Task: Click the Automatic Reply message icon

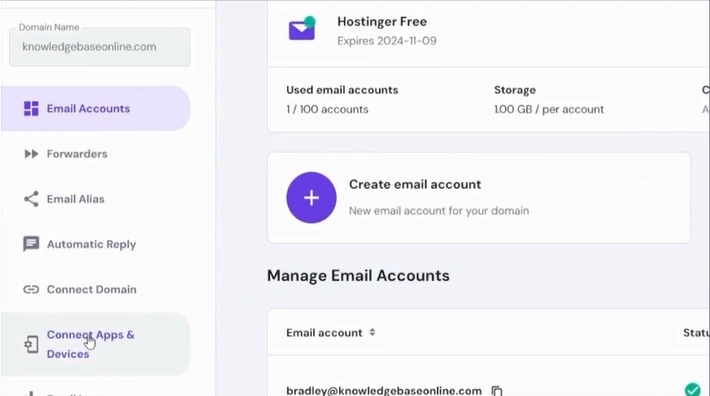Action: pyautogui.click(x=31, y=244)
